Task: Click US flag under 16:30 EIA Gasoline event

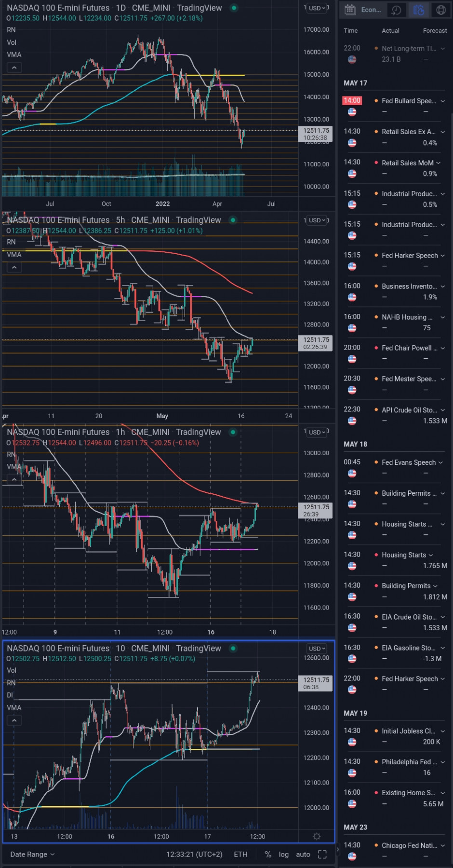Action: click(x=352, y=659)
